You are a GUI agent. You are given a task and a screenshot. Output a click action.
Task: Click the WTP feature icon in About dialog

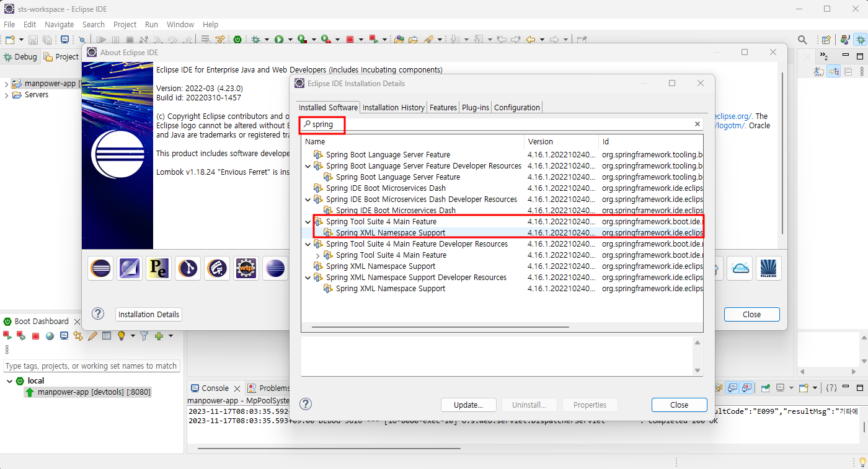(x=246, y=268)
